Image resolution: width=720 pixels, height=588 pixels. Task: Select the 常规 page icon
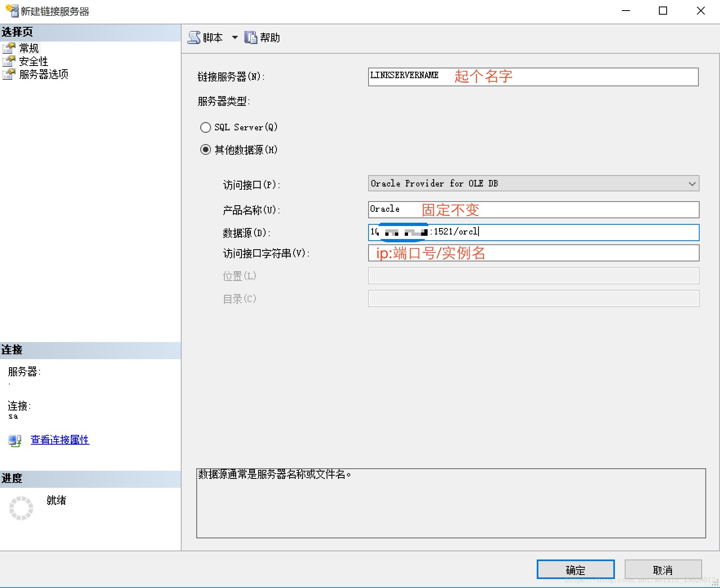9,48
